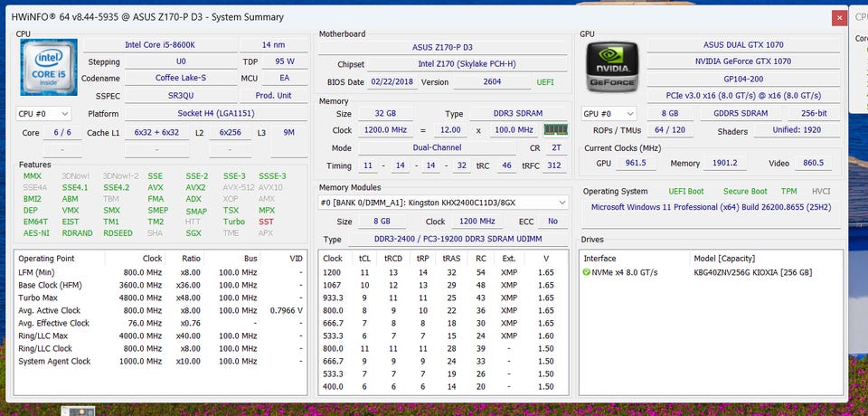
Task: Select the 1200 MHz XMP timing row
Action: pos(443,272)
